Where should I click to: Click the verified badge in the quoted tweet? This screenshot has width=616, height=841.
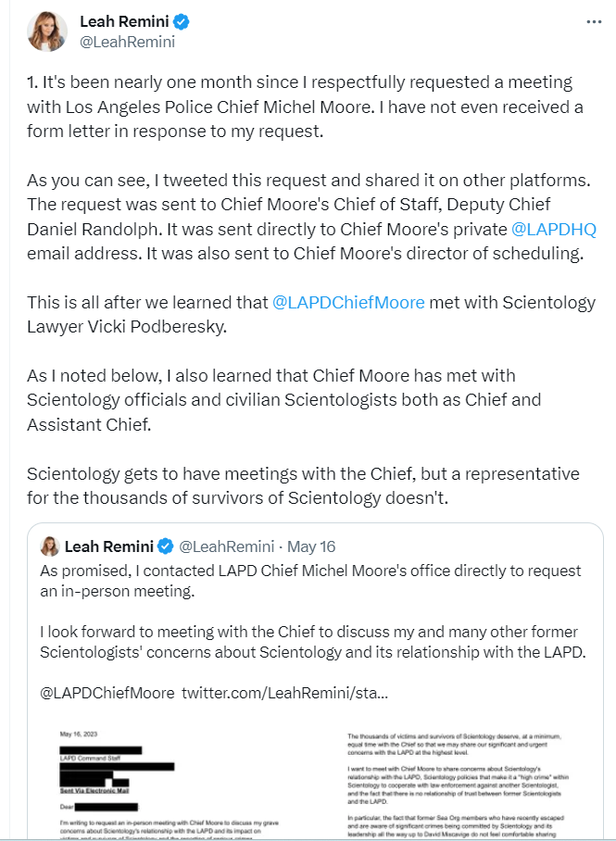[x=165, y=546]
